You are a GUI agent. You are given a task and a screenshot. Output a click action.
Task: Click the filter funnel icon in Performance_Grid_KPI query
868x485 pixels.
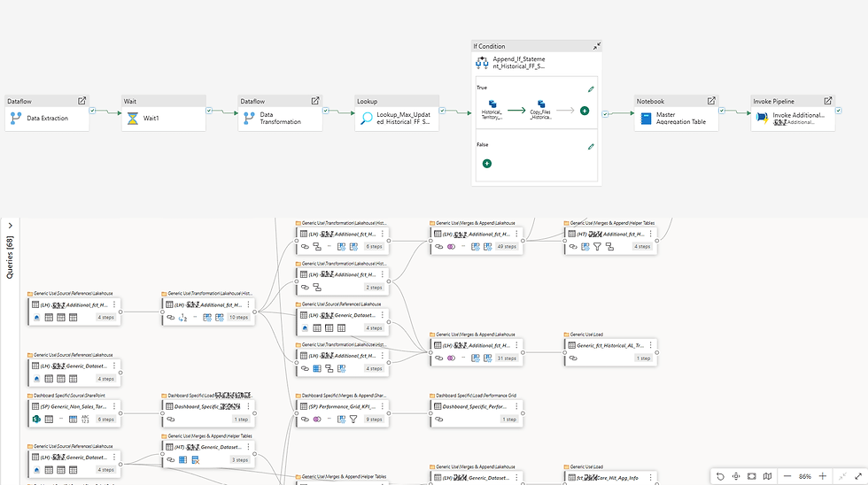(353, 420)
